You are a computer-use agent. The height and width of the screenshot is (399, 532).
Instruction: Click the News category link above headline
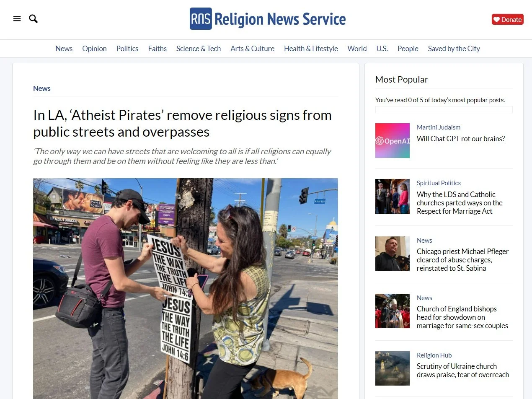(x=42, y=88)
